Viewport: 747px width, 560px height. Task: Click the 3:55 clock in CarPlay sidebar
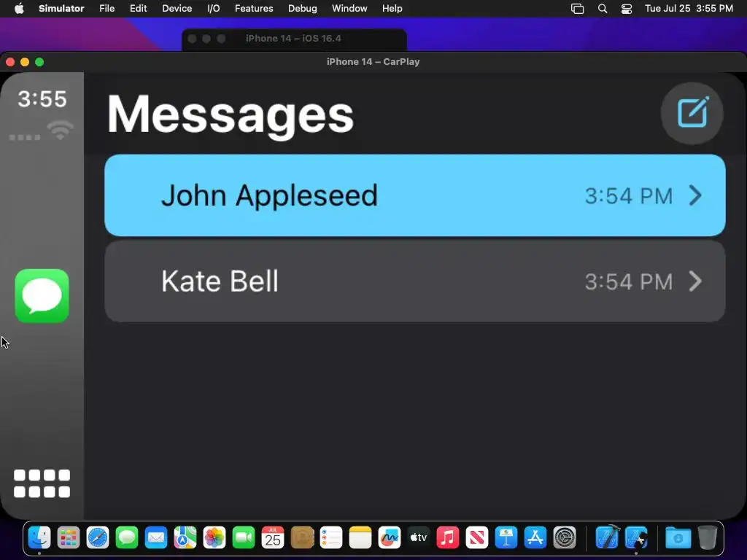click(42, 99)
